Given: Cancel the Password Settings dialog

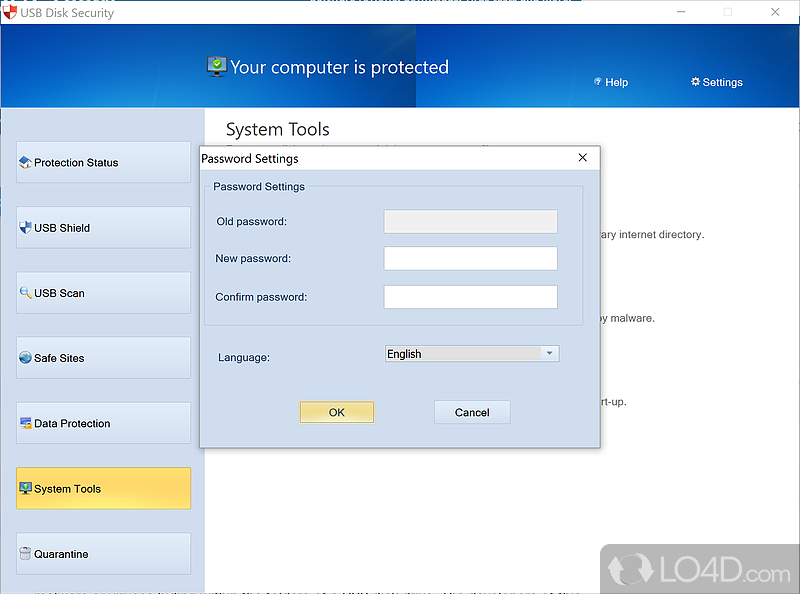Looking at the screenshot, I should point(472,412).
